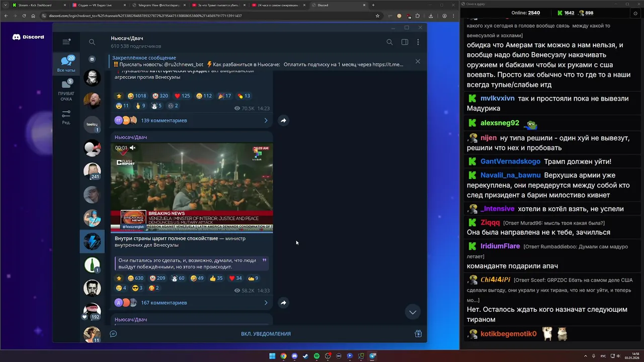The height and width of the screenshot is (362, 644).
Task: Go back in the browser
Action: [6, 16]
